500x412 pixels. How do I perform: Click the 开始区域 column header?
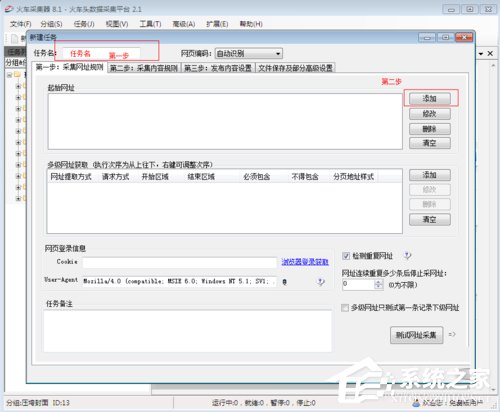tap(155, 177)
